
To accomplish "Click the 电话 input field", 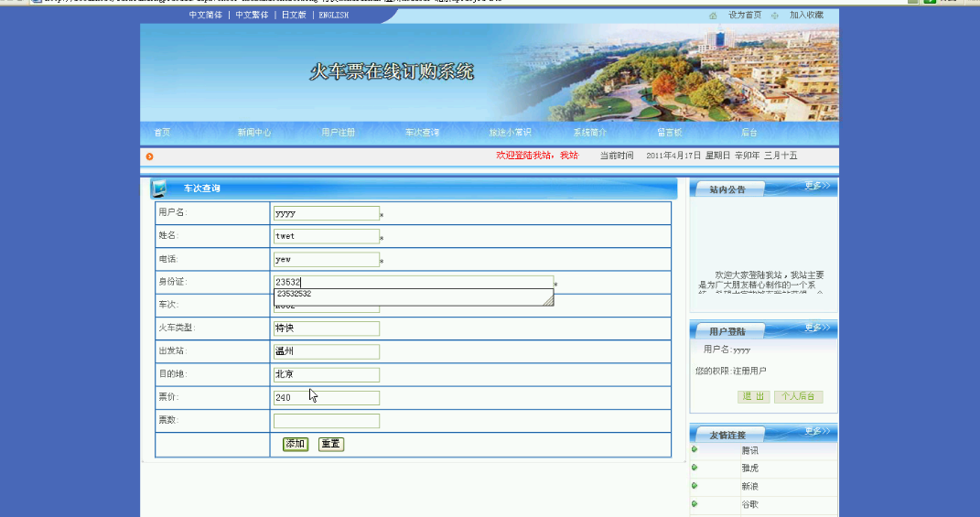I will coord(327,260).
